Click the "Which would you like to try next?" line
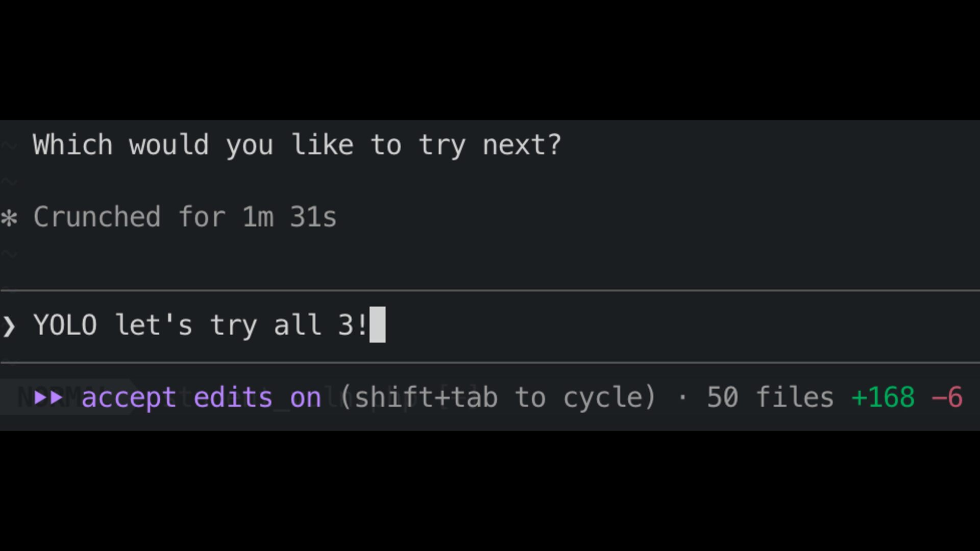 click(x=297, y=145)
